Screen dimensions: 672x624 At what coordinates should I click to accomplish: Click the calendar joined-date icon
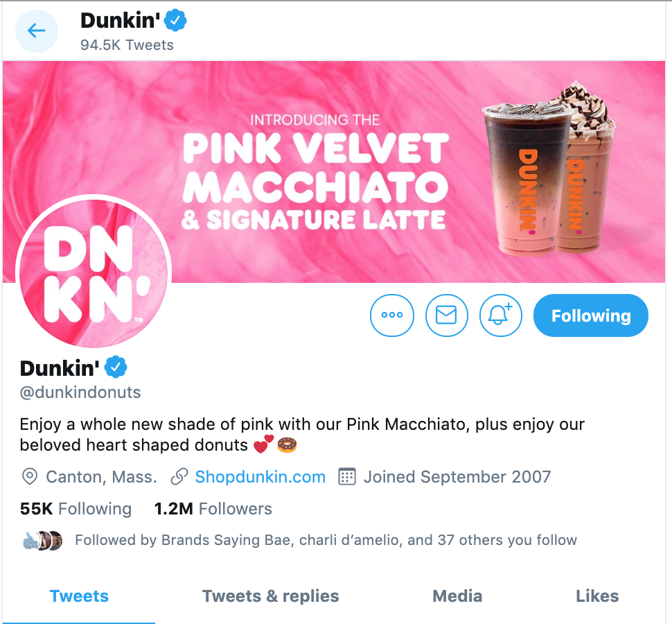pos(346,477)
